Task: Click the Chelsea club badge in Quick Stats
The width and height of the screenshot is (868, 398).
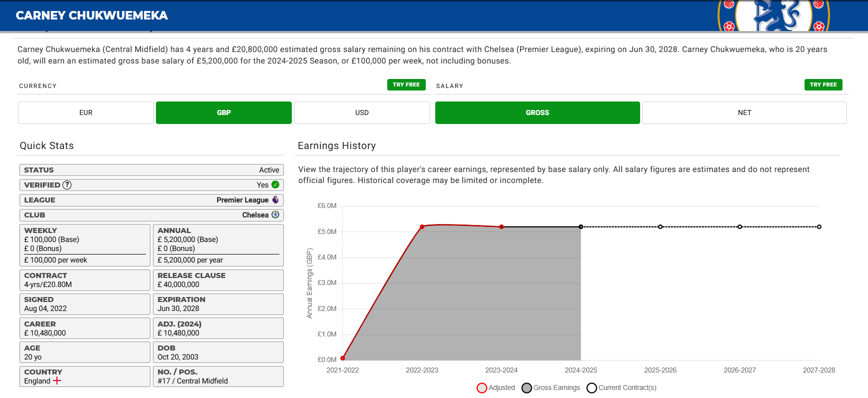Action: [275, 214]
